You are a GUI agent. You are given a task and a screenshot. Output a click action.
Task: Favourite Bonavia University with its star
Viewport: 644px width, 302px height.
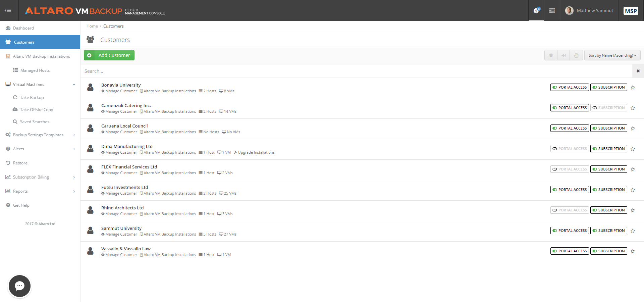click(x=633, y=88)
